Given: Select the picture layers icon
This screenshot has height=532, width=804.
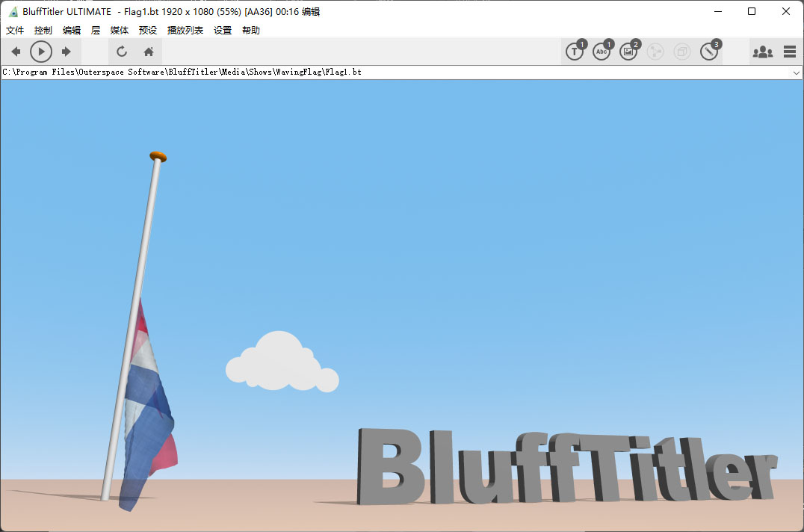Looking at the screenshot, I should (x=628, y=52).
